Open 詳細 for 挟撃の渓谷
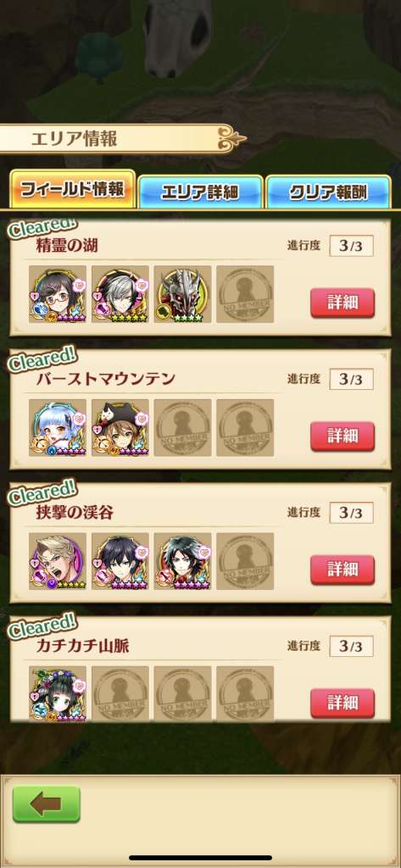This screenshot has width=401, height=868. click(x=343, y=570)
